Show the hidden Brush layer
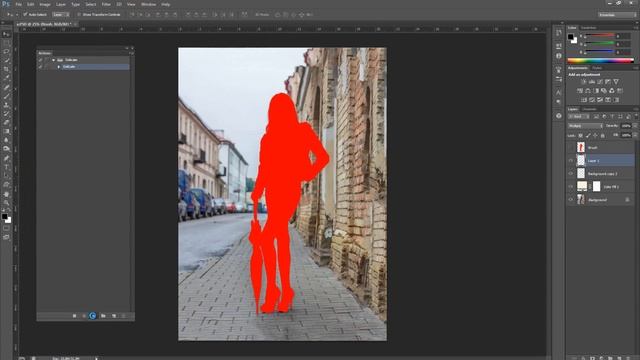 coord(571,147)
